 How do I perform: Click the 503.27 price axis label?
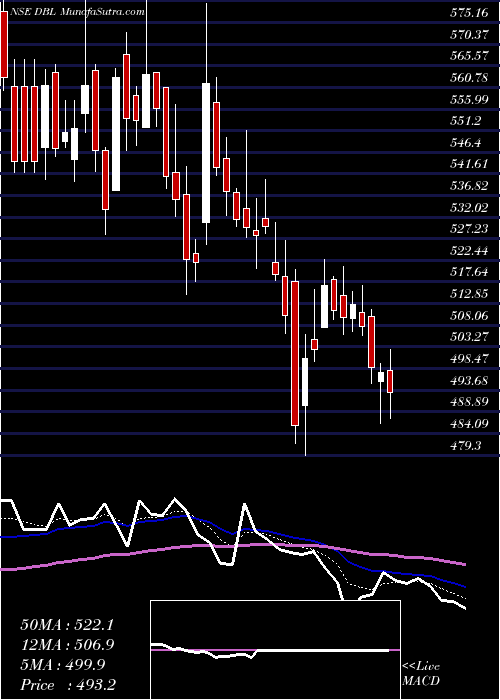[x=469, y=338]
